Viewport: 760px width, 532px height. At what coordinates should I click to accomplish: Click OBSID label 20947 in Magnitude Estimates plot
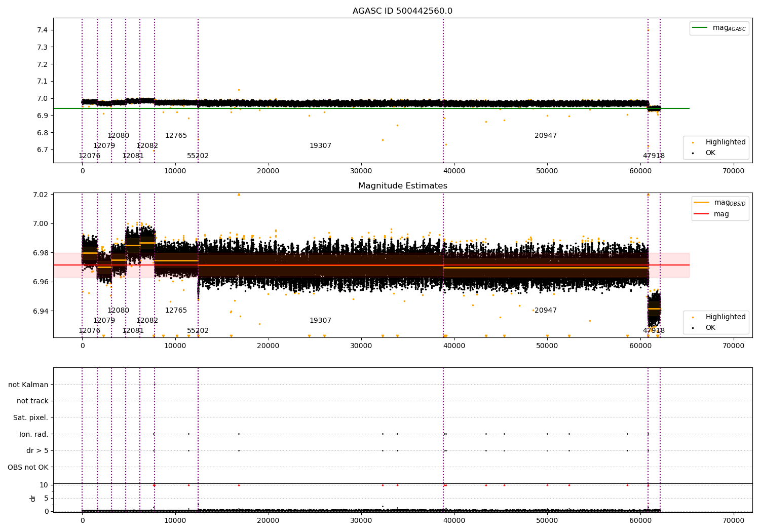[546, 311]
